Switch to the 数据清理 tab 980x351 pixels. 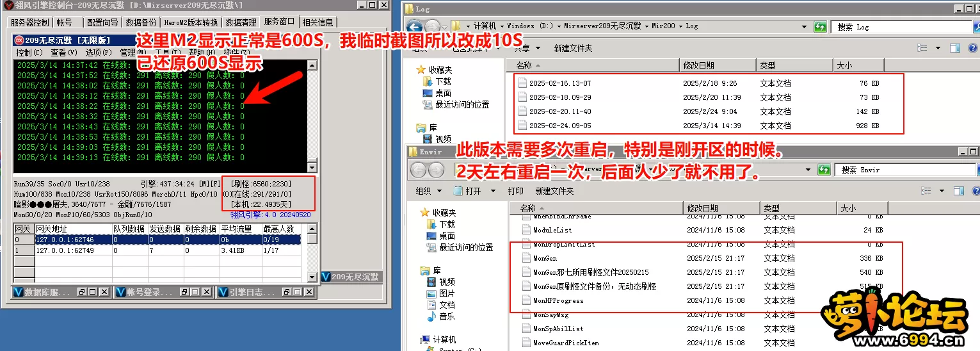241,22
